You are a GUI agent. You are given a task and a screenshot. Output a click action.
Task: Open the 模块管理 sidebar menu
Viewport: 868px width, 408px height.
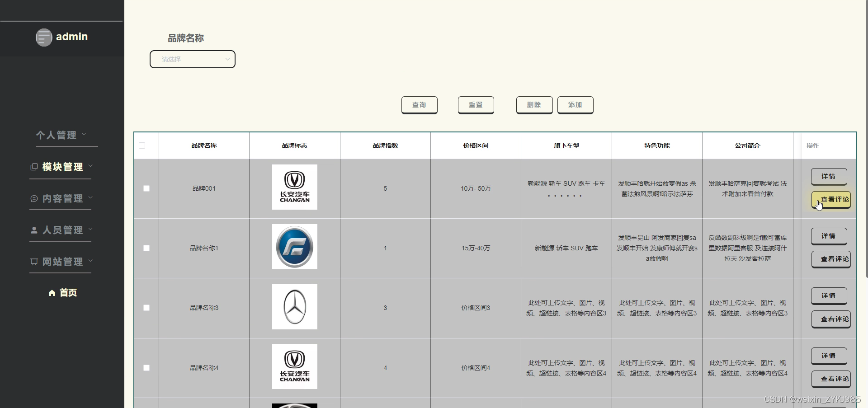point(61,167)
